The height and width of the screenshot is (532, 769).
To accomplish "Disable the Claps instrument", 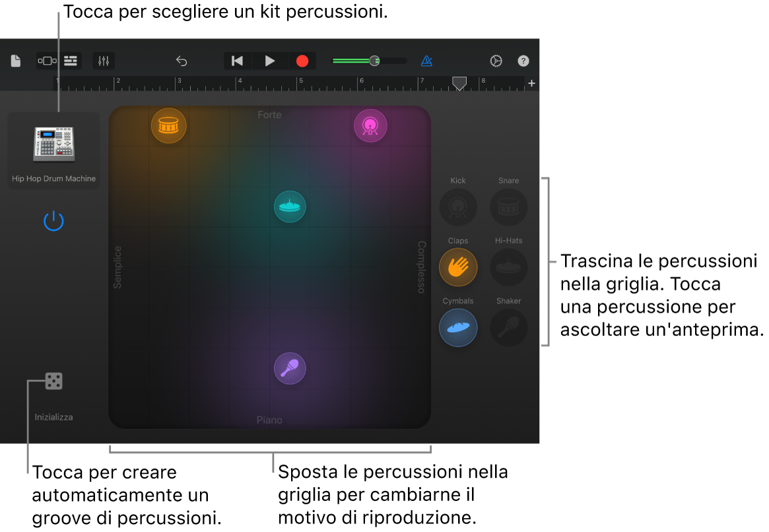I will click(x=458, y=267).
